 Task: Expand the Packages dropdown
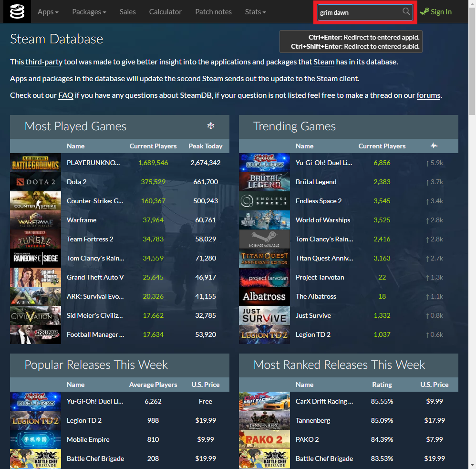point(89,11)
